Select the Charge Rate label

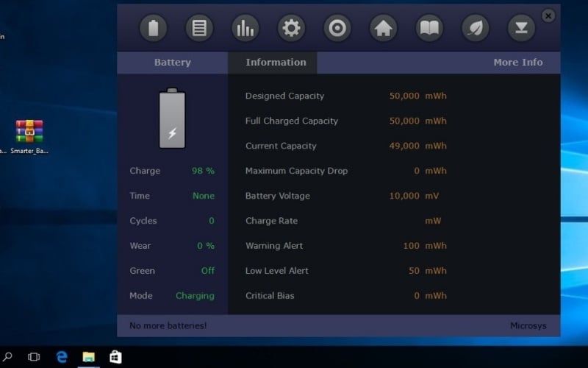coord(271,221)
